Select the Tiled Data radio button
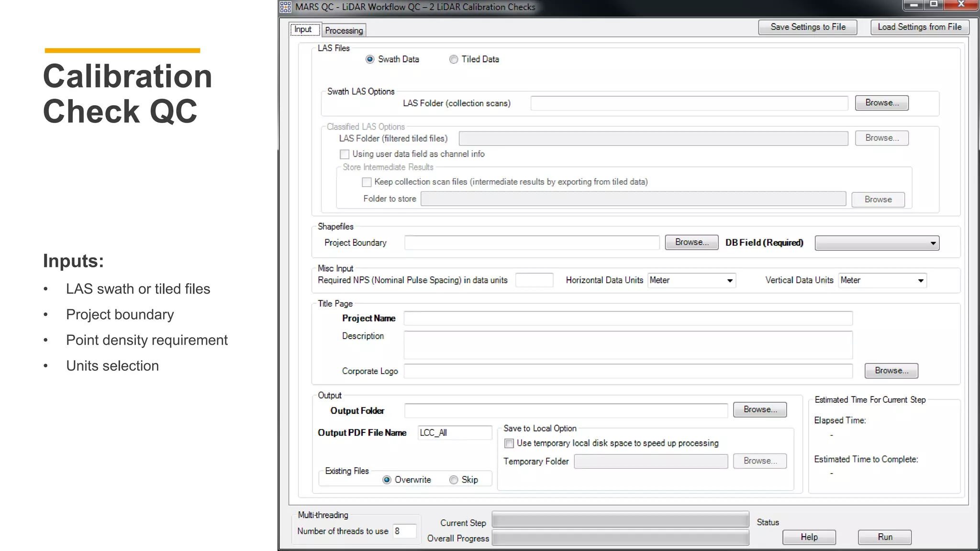 pyautogui.click(x=453, y=59)
